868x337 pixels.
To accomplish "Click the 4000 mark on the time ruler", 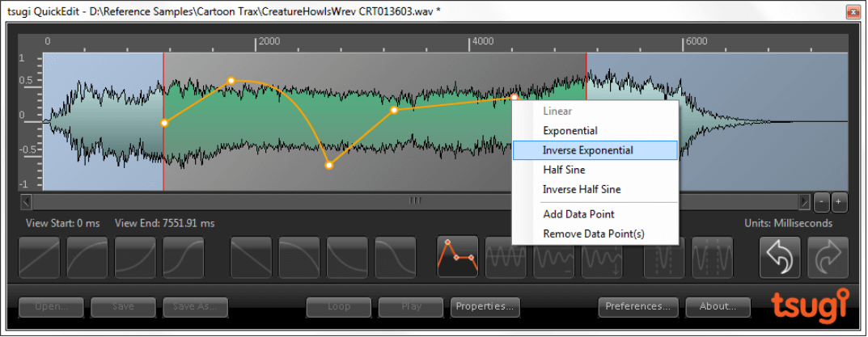I will [x=483, y=41].
